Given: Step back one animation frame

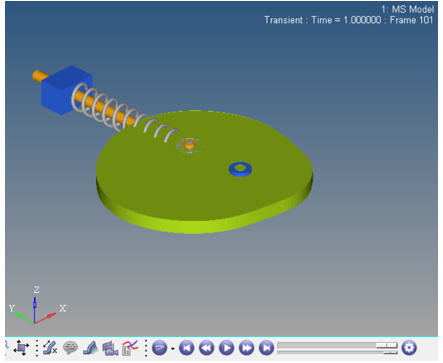Looking at the screenshot, I should [x=207, y=348].
